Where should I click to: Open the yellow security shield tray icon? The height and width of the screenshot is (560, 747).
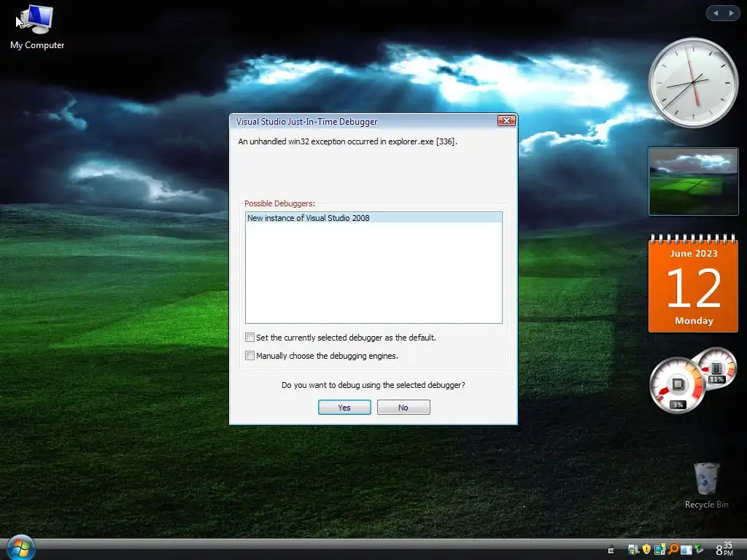[x=646, y=549]
